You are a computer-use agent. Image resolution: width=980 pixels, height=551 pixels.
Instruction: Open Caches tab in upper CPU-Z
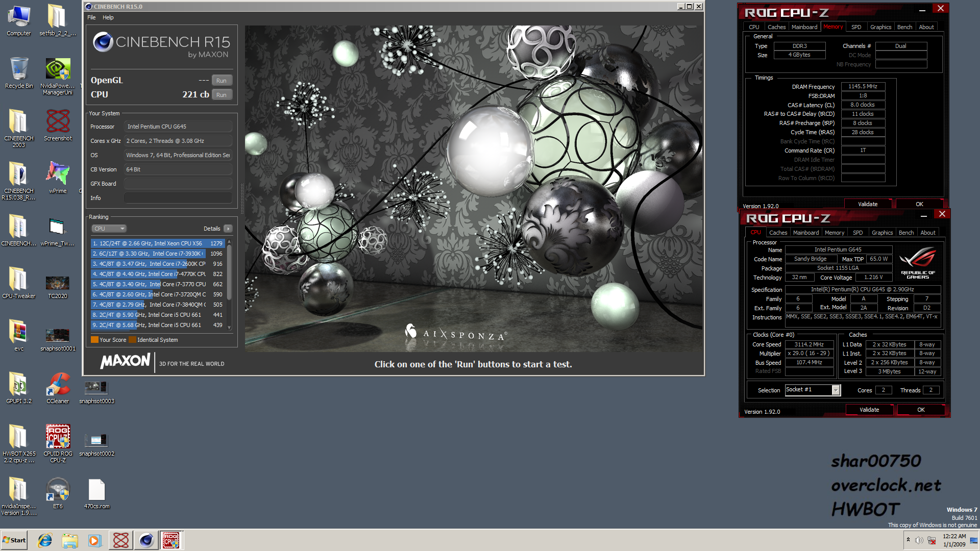tap(776, 27)
